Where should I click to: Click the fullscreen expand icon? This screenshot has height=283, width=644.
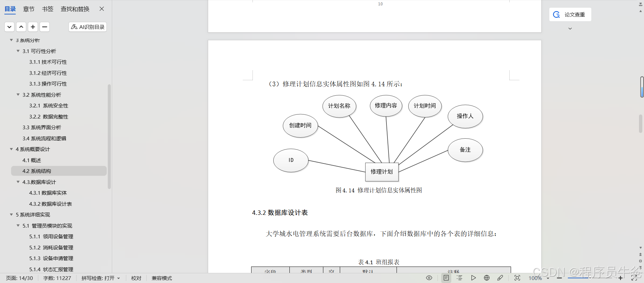click(x=634, y=278)
